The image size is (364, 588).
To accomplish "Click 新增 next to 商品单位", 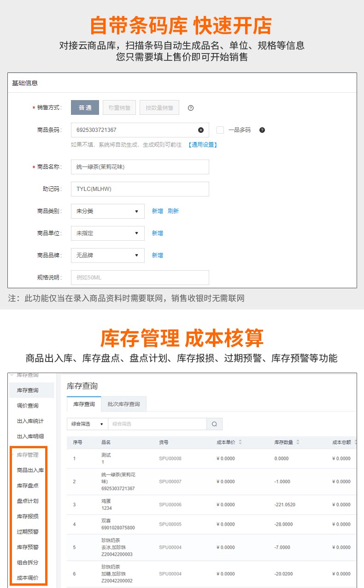I will [x=158, y=233].
